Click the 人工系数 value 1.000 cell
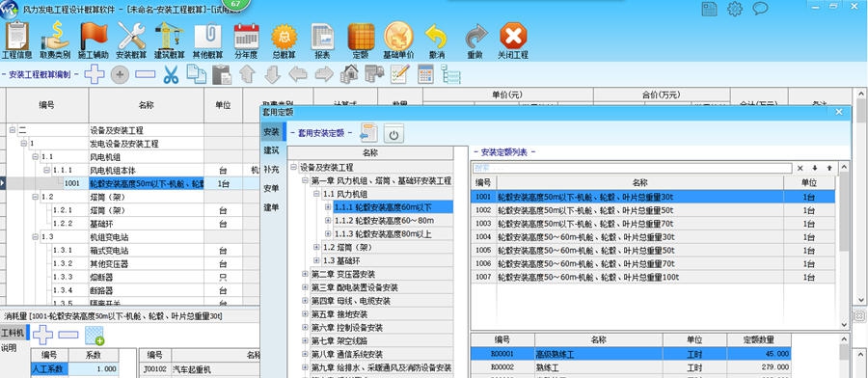This screenshot has width=868, height=378. 94,368
